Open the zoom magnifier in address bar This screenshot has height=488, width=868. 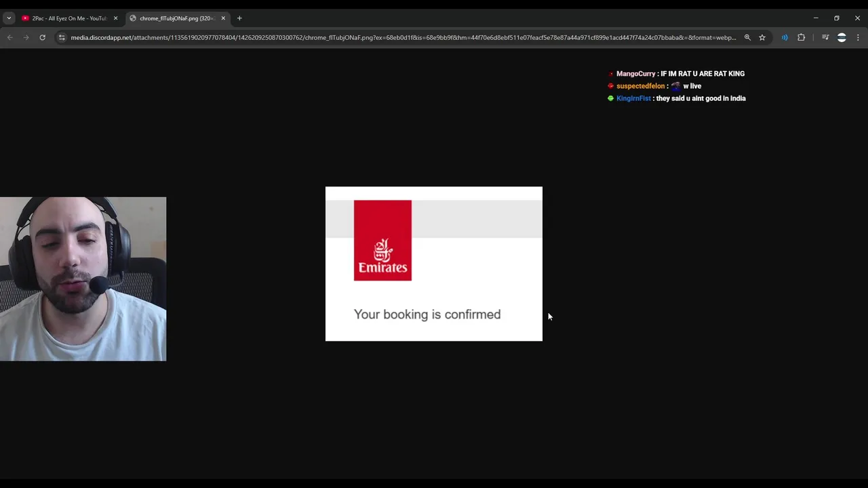(747, 37)
